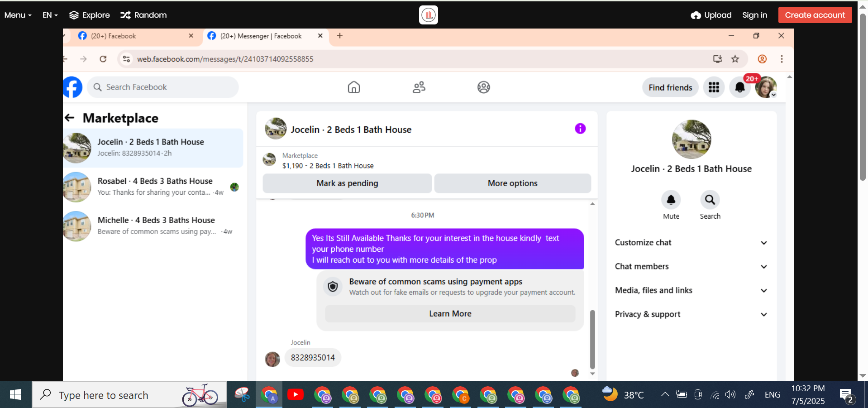
Task: Open the EN language dropdown
Action: coord(50,15)
